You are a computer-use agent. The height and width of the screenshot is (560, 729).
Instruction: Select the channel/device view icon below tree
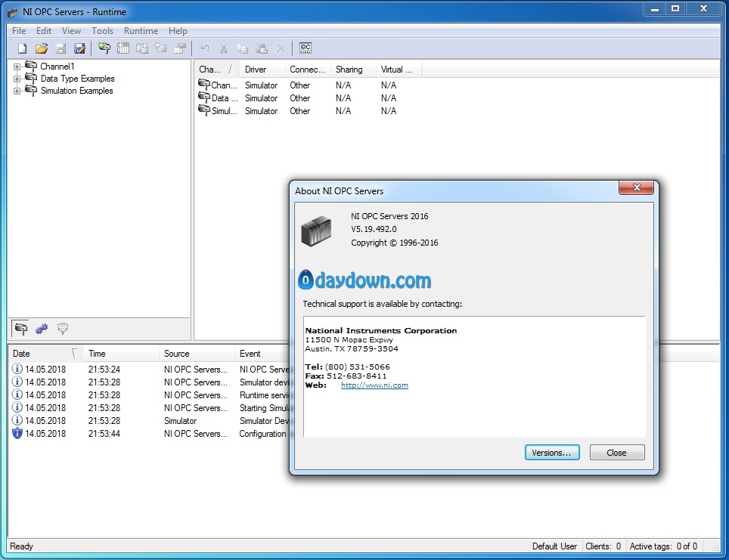coord(21,329)
